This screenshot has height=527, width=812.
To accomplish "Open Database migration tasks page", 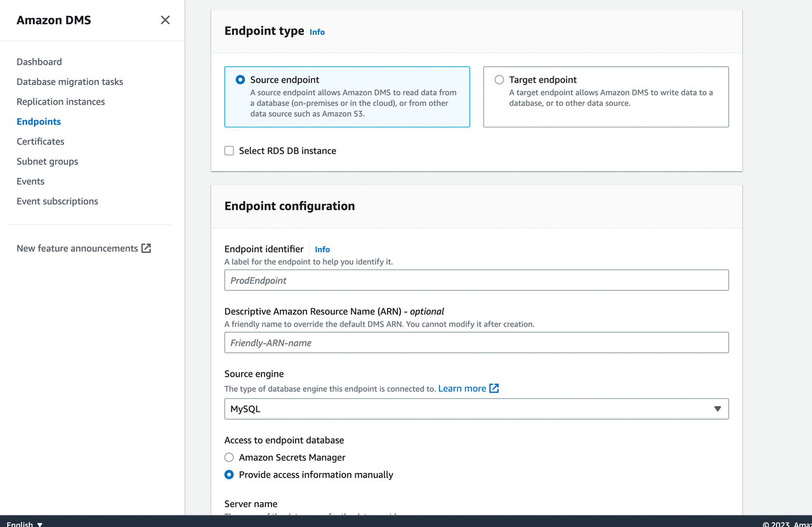I will (70, 82).
